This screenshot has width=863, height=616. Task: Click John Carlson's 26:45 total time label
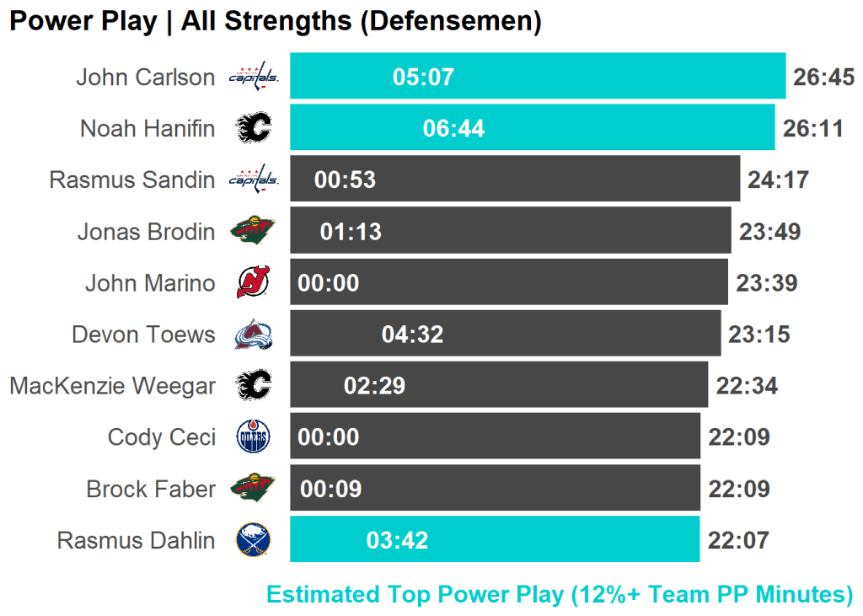(823, 78)
